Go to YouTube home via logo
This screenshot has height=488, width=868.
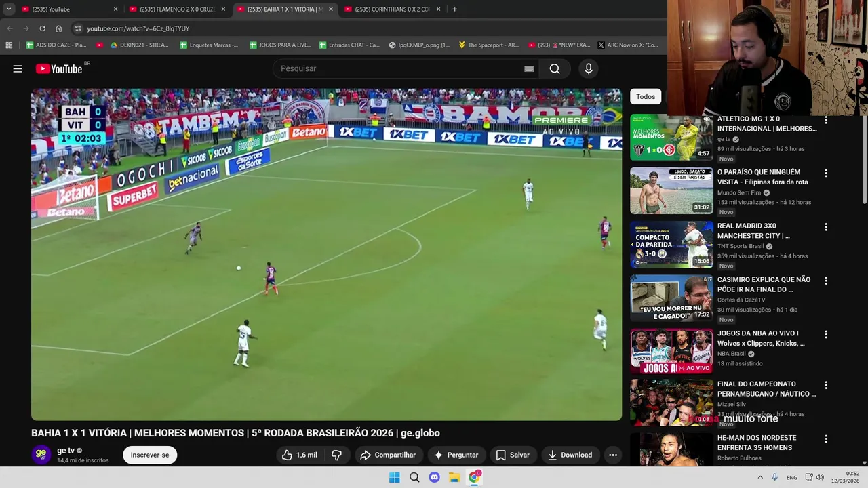click(59, 68)
